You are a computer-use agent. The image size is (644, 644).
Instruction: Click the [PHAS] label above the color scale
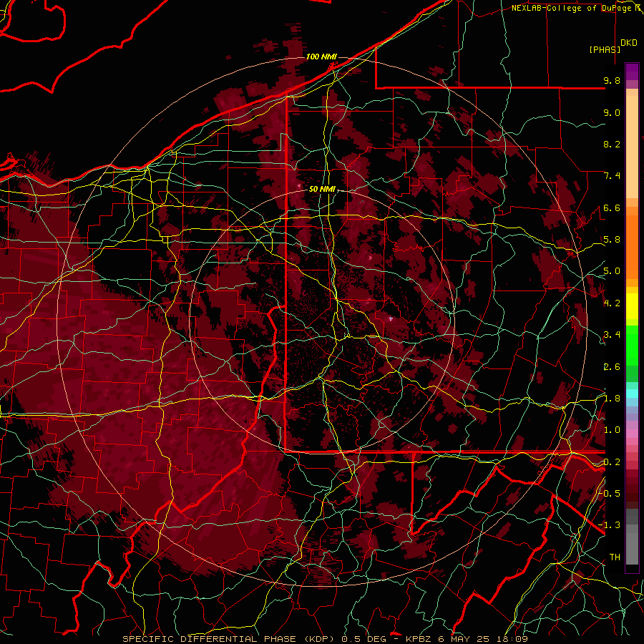605,49
